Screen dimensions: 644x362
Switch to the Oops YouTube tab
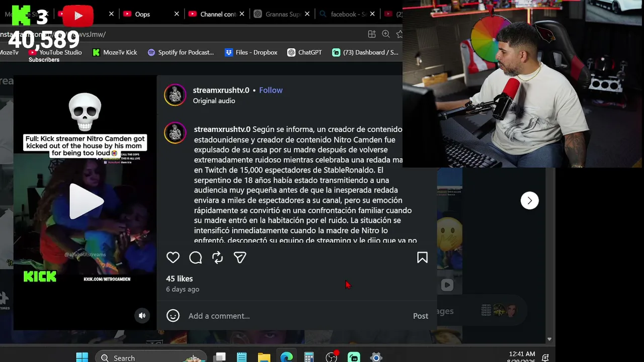(142, 14)
